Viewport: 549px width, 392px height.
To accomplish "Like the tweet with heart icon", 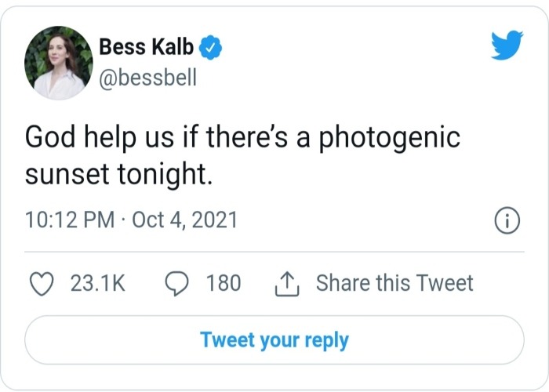I will tap(40, 283).
